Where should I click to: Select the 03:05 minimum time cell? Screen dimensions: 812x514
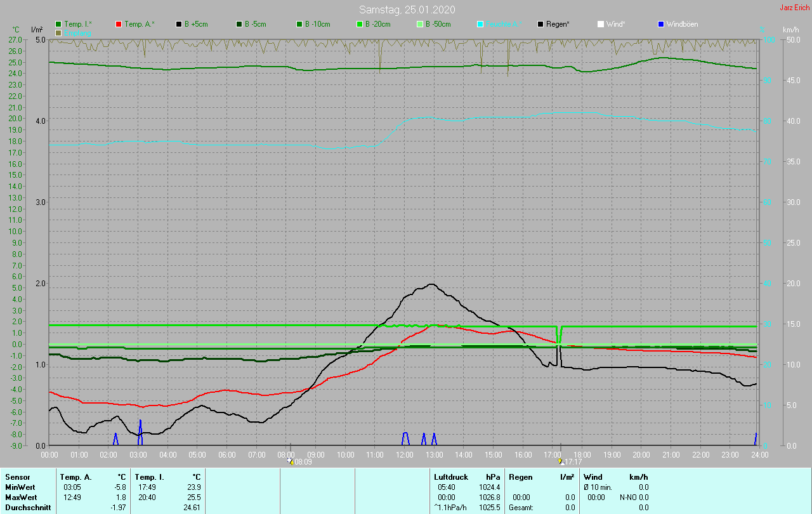coord(72,487)
